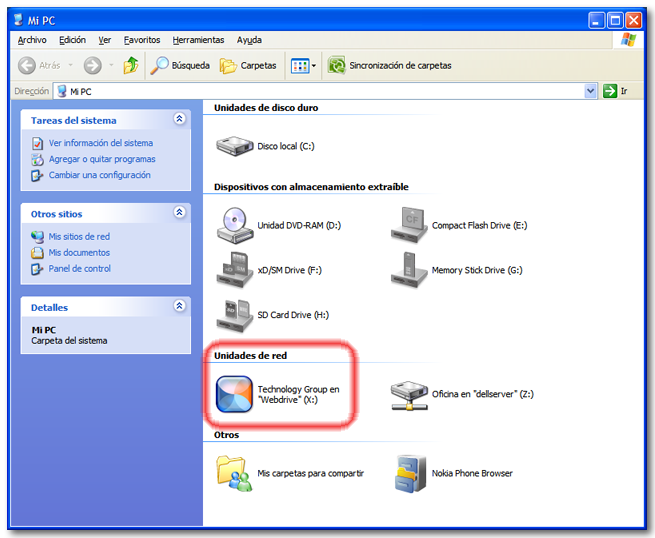Open Cambiar una configuración link

99,175
